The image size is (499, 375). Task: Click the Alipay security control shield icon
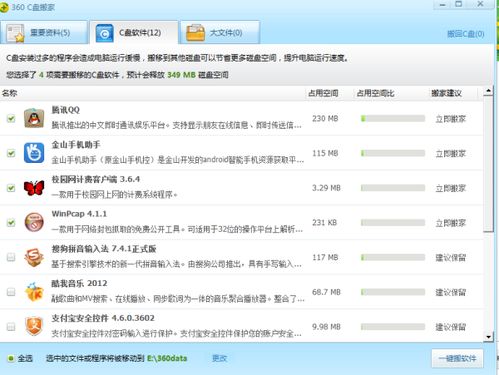point(34,326)
